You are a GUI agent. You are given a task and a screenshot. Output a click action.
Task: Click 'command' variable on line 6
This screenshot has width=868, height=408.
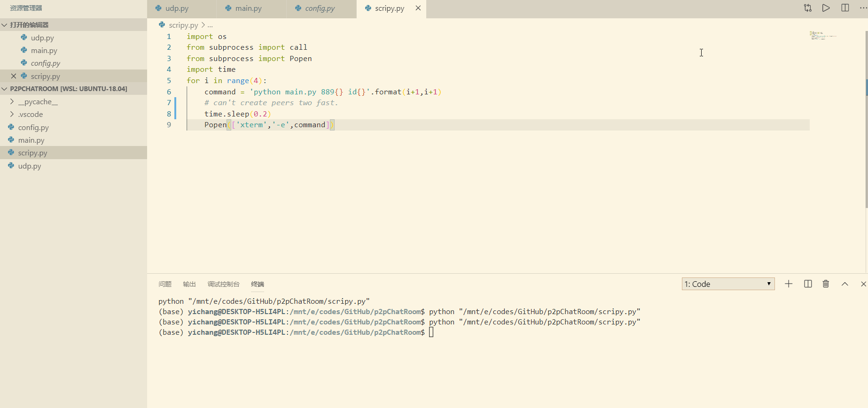220,92
